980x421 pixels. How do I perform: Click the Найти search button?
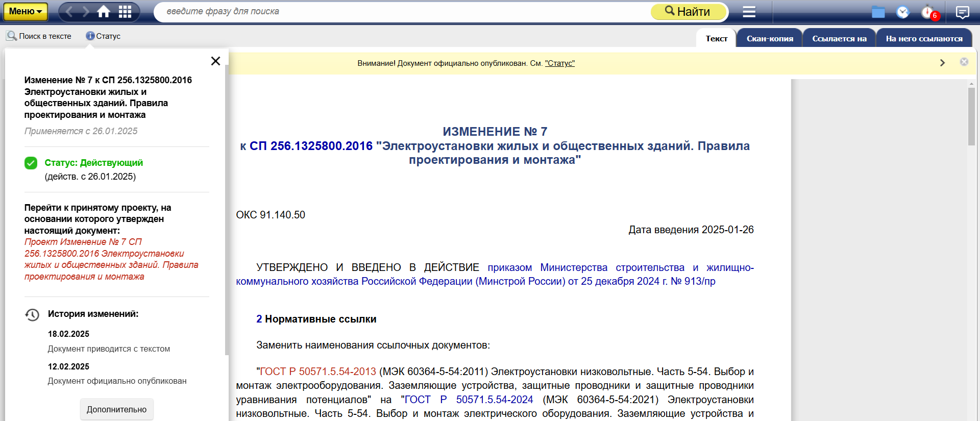coord(688,11)
